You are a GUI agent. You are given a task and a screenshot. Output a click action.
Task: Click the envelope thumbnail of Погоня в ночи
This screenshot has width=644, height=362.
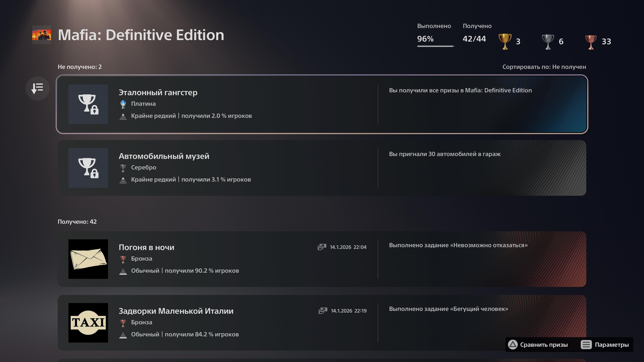point(88,259)
